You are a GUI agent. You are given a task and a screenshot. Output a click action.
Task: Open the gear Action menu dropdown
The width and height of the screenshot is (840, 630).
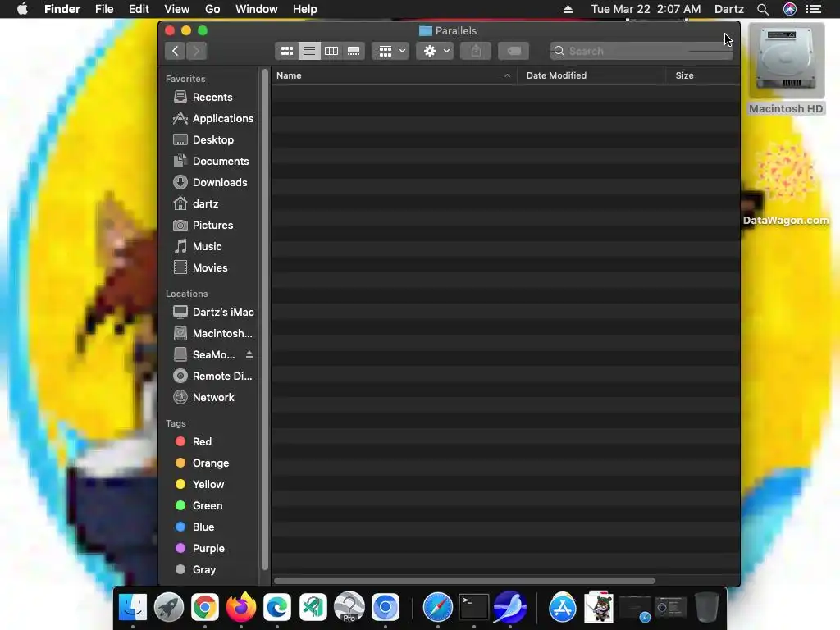[x=435, y=51]
